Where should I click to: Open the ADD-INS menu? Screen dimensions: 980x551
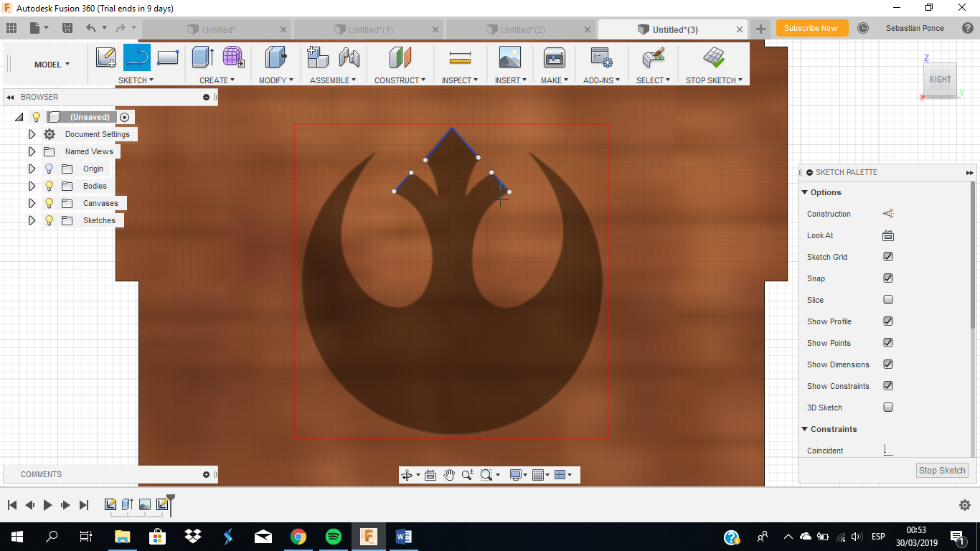(601, 80)
